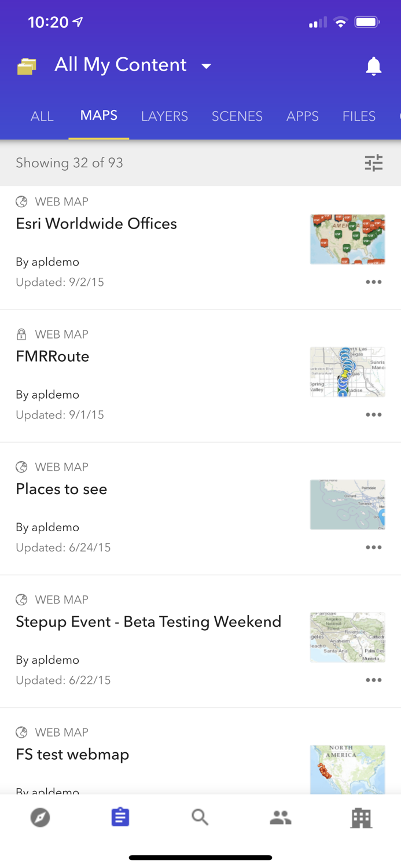Open the filter and sort options

tap(374, 163)
